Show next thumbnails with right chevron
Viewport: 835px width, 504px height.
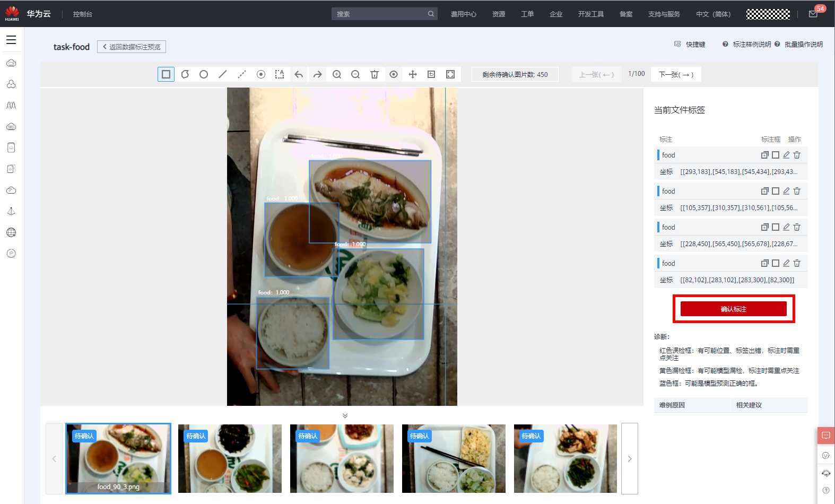coord(630,459)
